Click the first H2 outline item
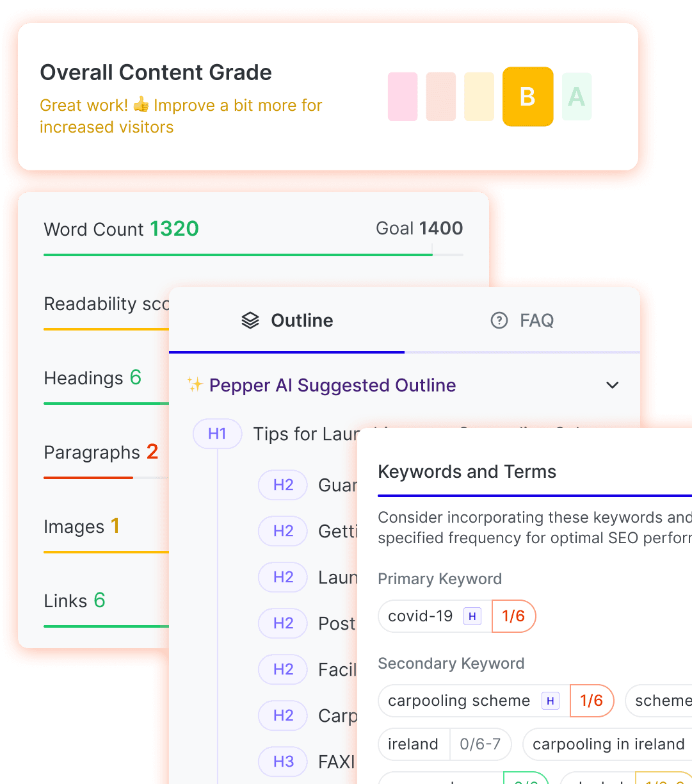 (x=308, y=485)
